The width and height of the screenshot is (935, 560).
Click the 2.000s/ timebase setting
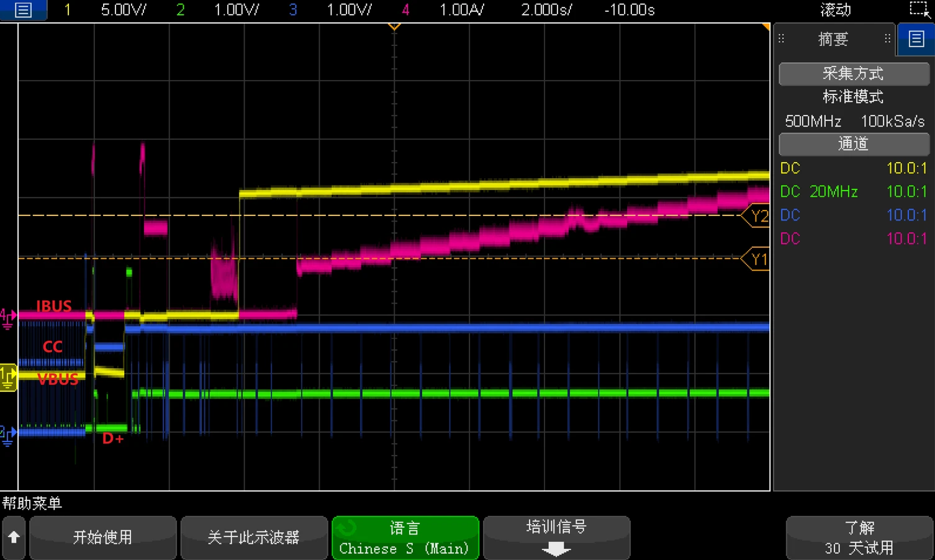click(x=546, y=10)
